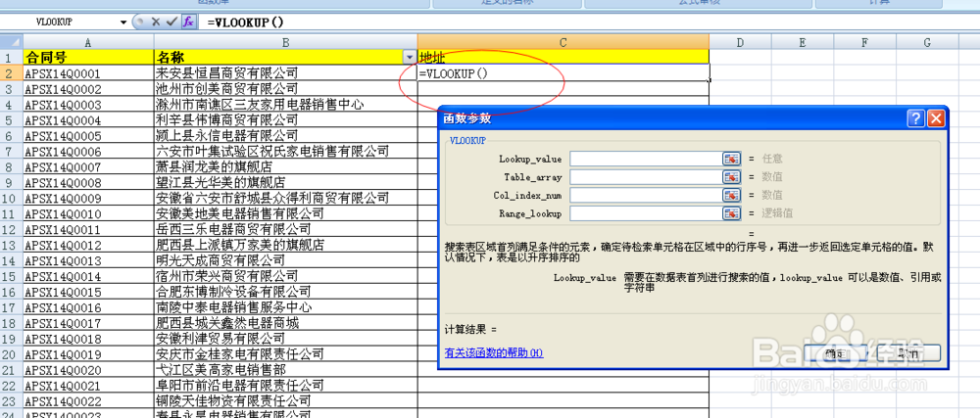This screenshot has width=980, height=418.
Task: Focus the Col_index_num input field
Action: [x=646, y=195]
